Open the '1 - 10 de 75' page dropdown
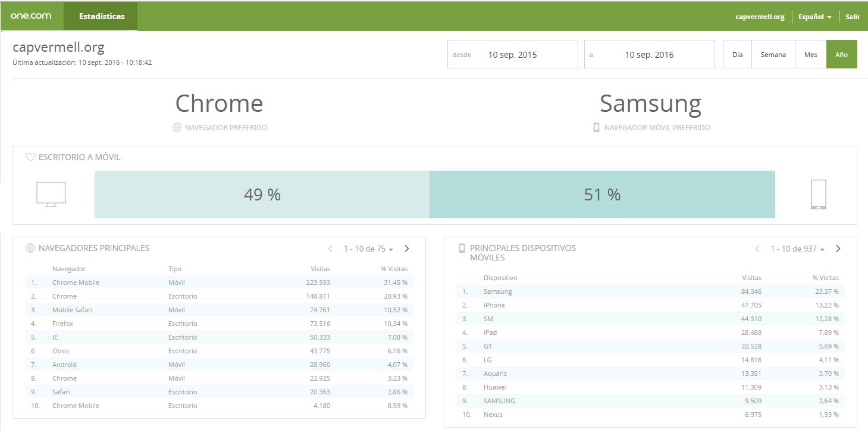This screenshot has width=868, height=433. pos(369,249)
